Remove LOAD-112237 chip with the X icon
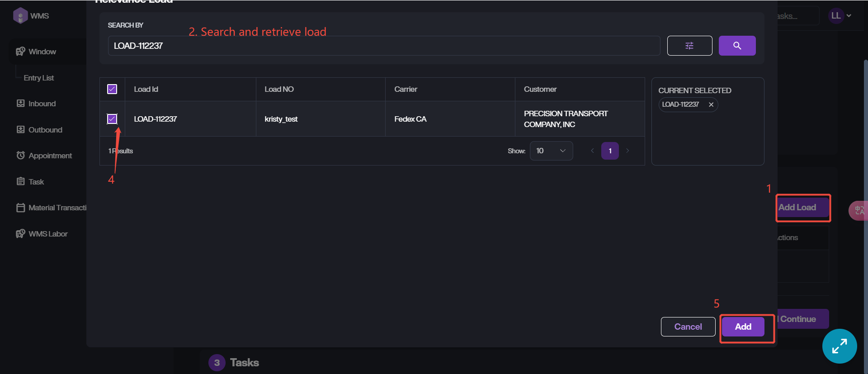868x374 pixels. click(x=711, y=104)
